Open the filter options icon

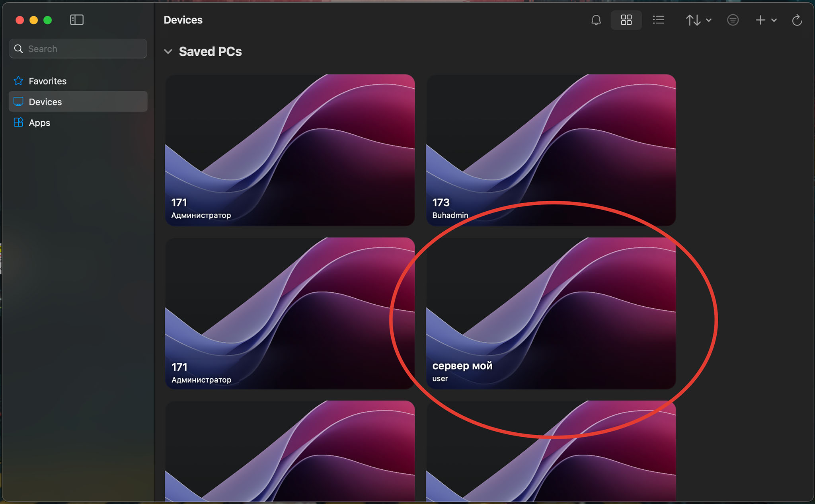pyautogui.click(x=733, y=20)
